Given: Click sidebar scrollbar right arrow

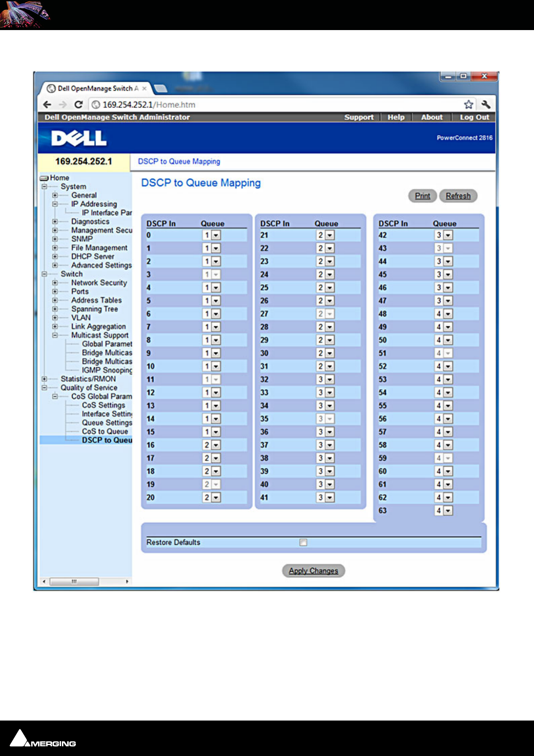Looking at the screenshot, I should coord(127,581).
